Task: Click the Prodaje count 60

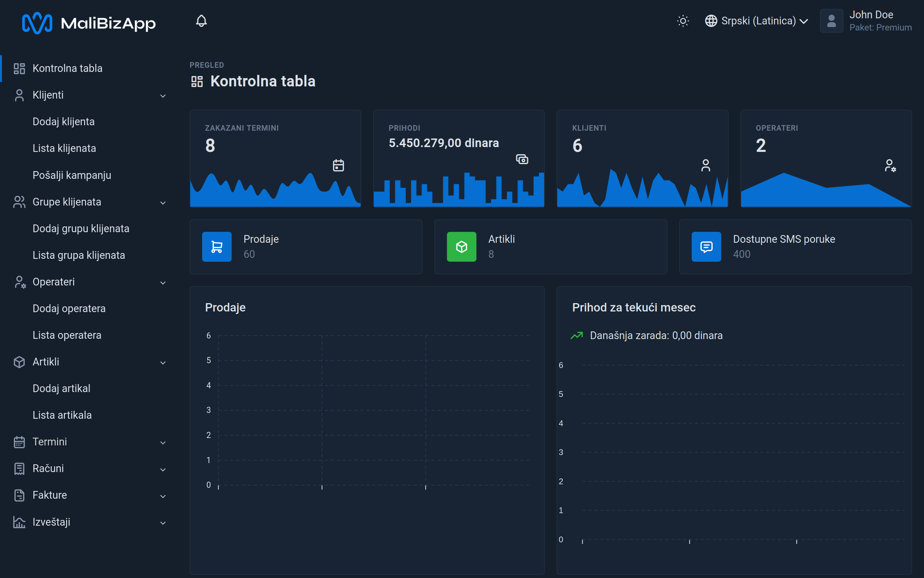Action: tap(249, 254)
